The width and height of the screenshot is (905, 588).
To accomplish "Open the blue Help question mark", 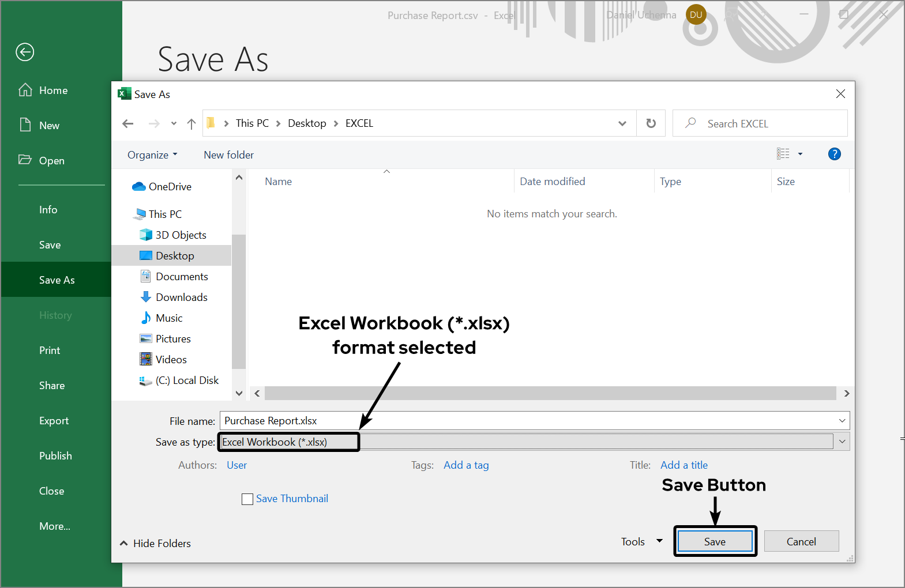I will (x=834, y=154).
